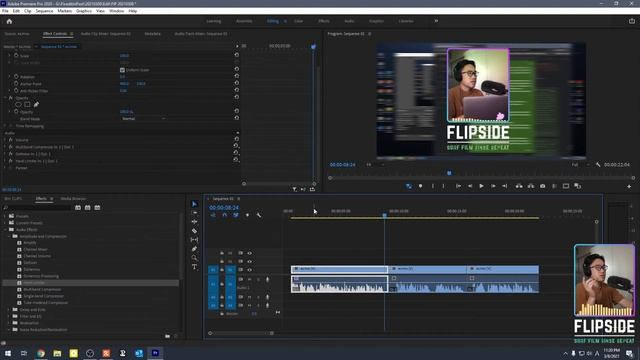Click the Lift button in Program monitor
This screenshot has height=360, width=640.
click(x=519, y=186)
